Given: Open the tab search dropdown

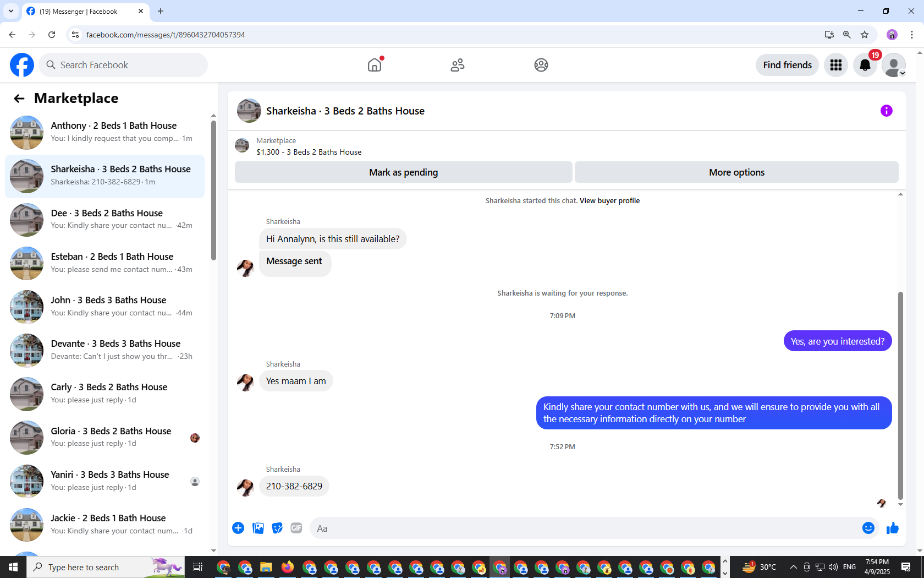Looking at the screenshot, I should pyautogui.click(x=11, y=11).
